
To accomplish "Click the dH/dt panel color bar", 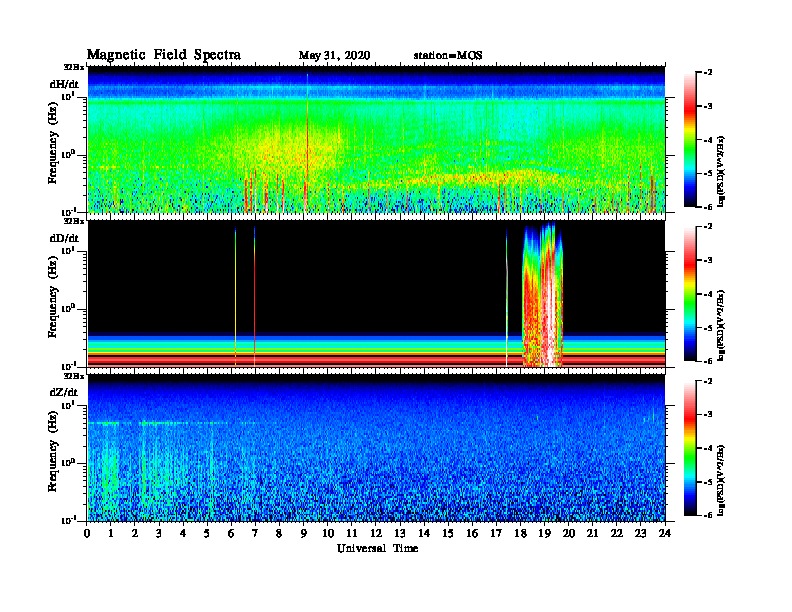I will [690, 139].
